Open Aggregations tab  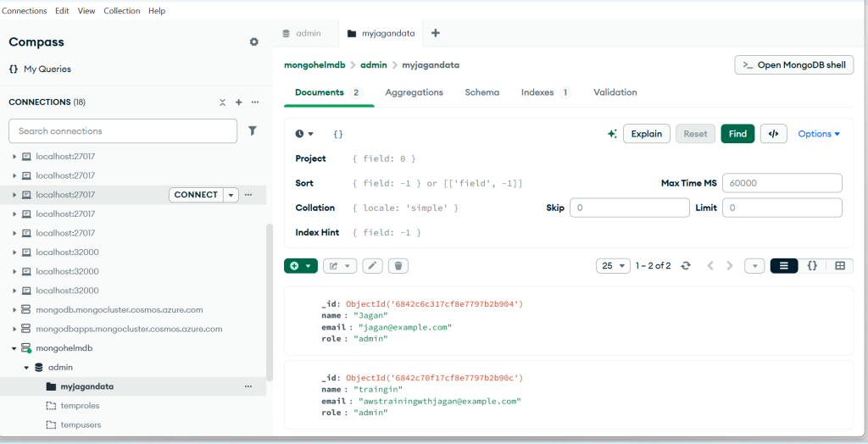[x=414, y=92]
